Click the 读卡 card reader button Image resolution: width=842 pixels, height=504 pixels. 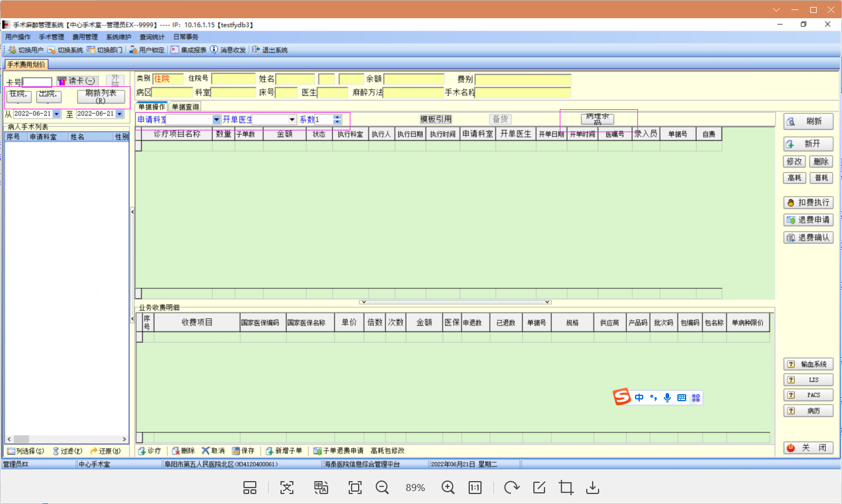point(76,81)
